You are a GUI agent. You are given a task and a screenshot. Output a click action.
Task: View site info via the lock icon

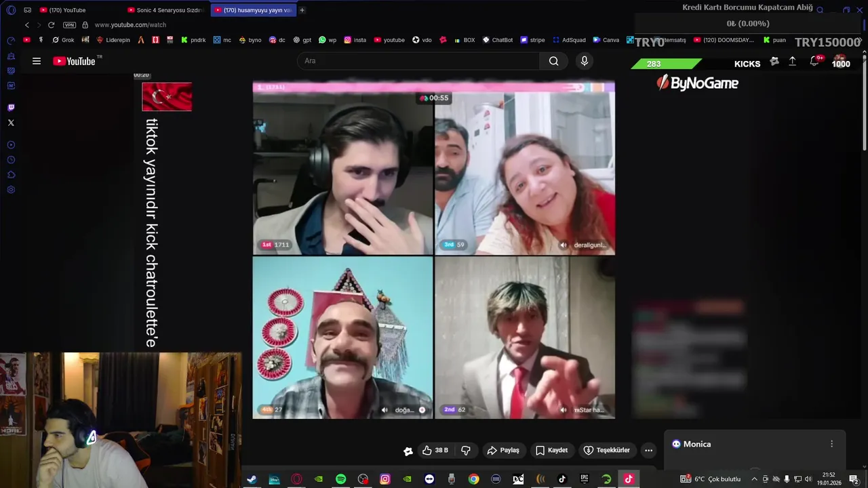point(85,25)
